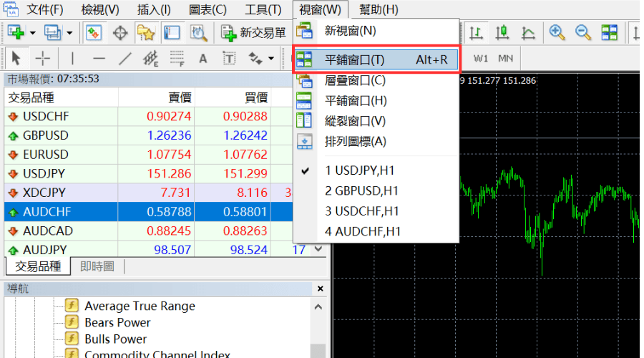Select the crosshair tool
Image resolution: width=644 pixels, height=358 pixels.
pyautogui.click(x=42, y=59)
